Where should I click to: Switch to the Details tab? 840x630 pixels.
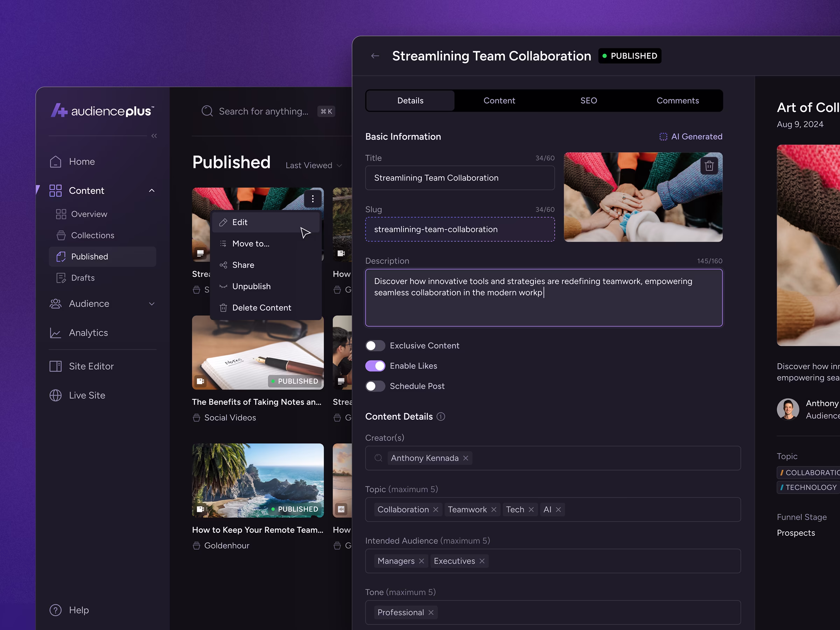[x=411, y=101]
